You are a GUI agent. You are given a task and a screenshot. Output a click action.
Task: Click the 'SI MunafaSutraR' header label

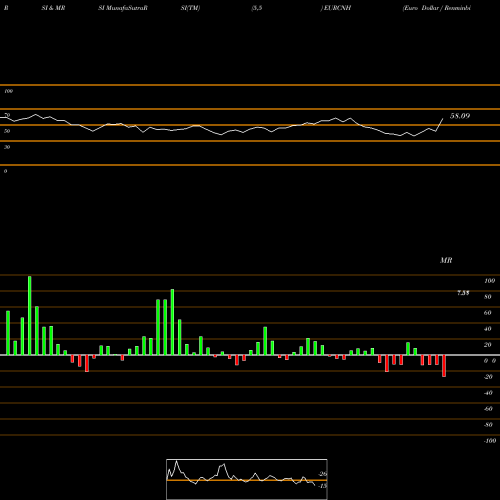(x=123, y=8)
